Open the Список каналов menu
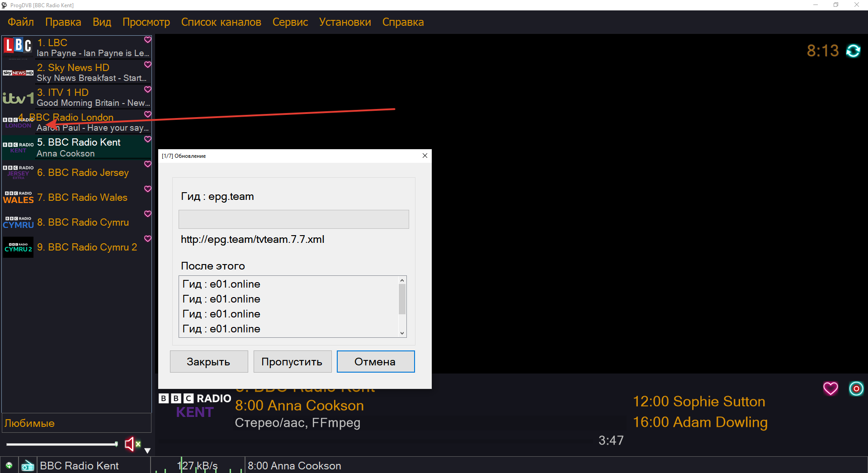Viewport: 868px width, 473px height. click(x=221, y=22)
